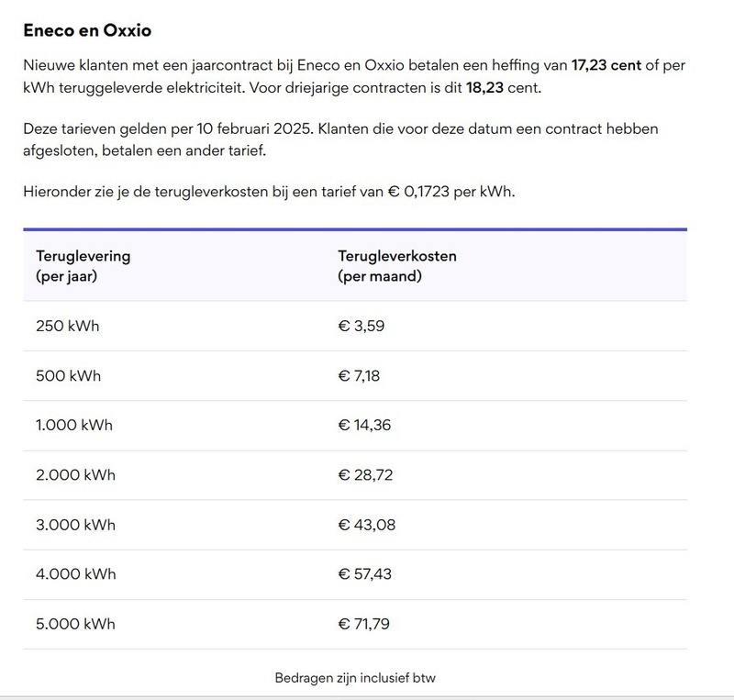This screenshot has width=734, height=700.
Task: Click the € 57,43 amount
Action: [x=366, y=575]
